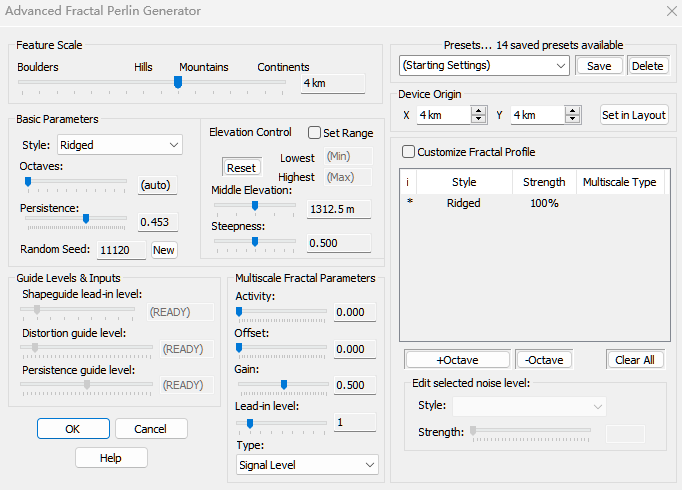Click Set in Layout button
The width and height of the screenshot is (682, 490).
[x=634, y=115]
